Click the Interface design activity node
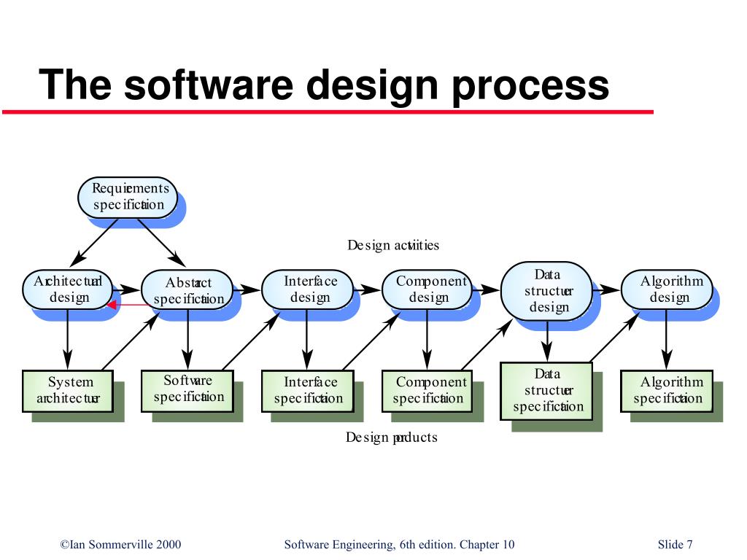The height and width of the screenshot is (560, 747). [308, 289]
